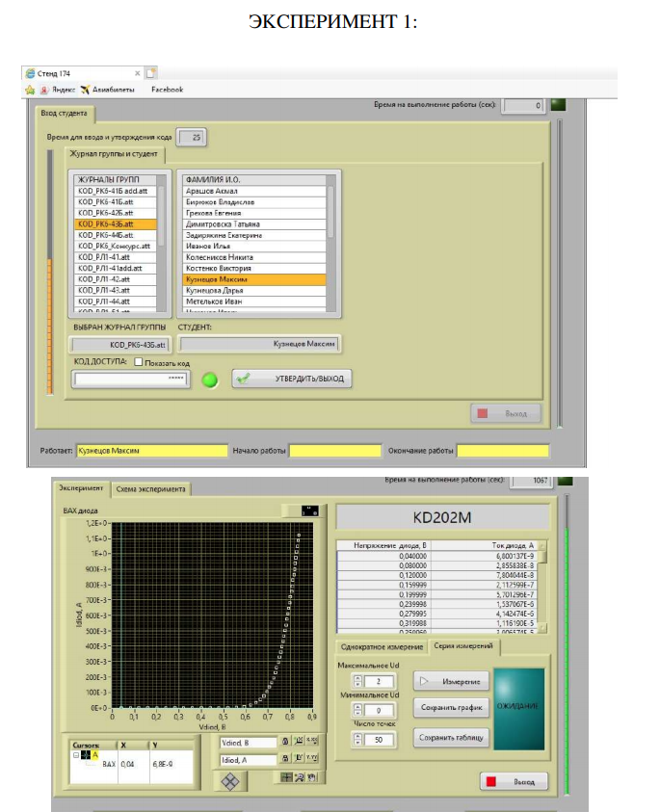This screenshot has width=660, height=812.
Task: Adjust Число точек stepper arrows
Action: point(357,739)
